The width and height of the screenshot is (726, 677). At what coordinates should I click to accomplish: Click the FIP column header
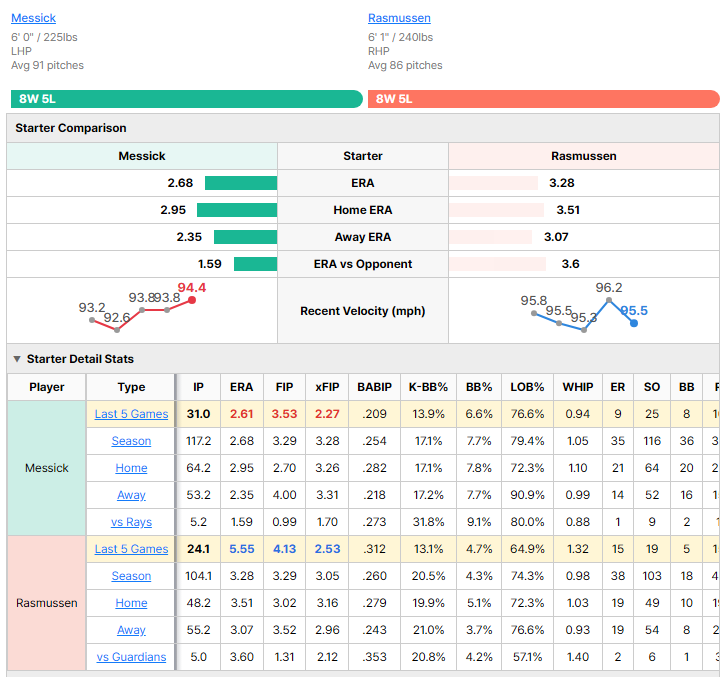click(284, 387)
